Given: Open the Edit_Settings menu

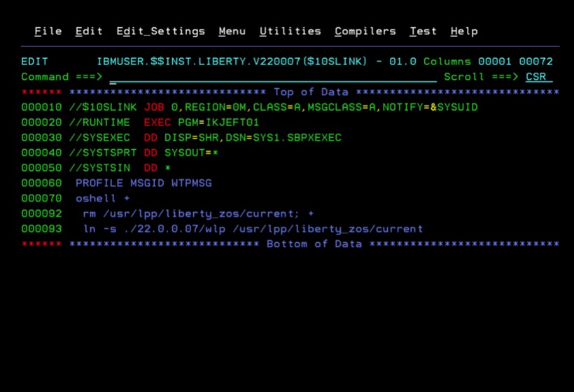Looking at the screenshot, I should coord(161,31).
